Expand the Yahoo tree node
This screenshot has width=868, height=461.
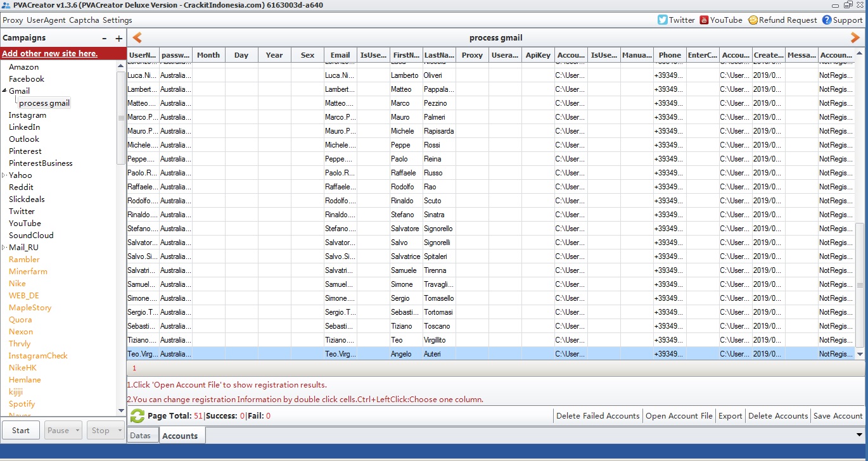(x=4, y=175)
